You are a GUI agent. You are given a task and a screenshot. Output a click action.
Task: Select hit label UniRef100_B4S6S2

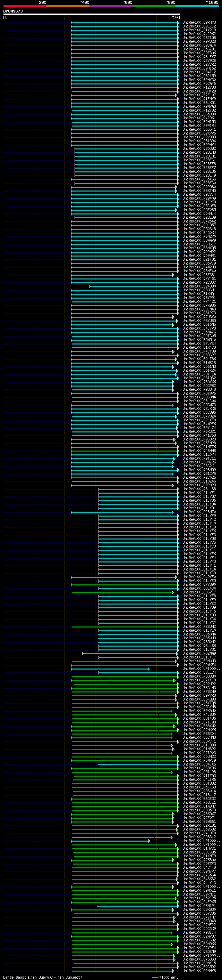click(x=199, y=879)
